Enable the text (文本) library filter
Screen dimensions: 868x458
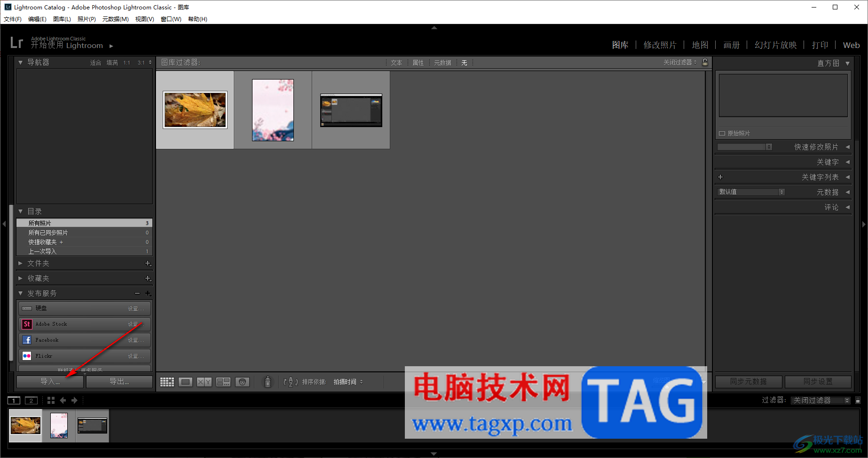(396, 63)
